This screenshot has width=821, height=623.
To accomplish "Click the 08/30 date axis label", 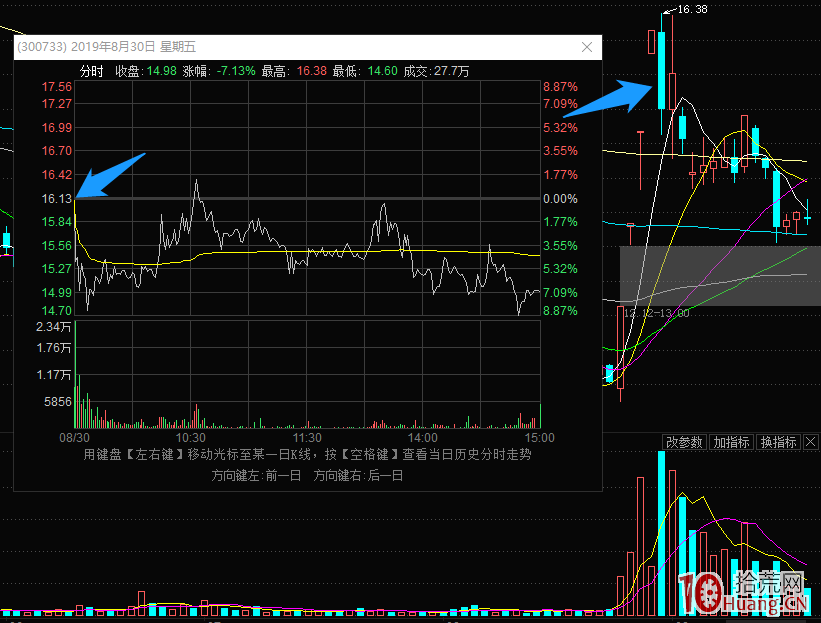I will (x=74, y=438).
